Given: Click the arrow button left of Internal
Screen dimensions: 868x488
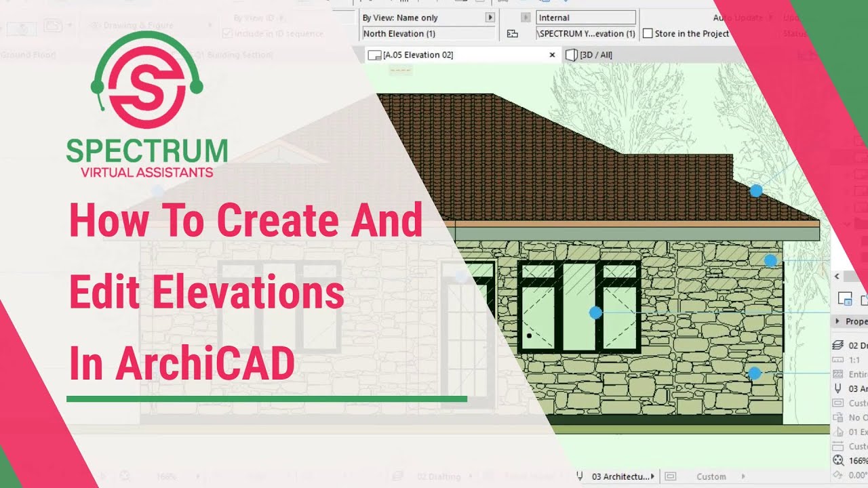Looking at the screenshot, I should pyautogui.click(x=526, y=18).
